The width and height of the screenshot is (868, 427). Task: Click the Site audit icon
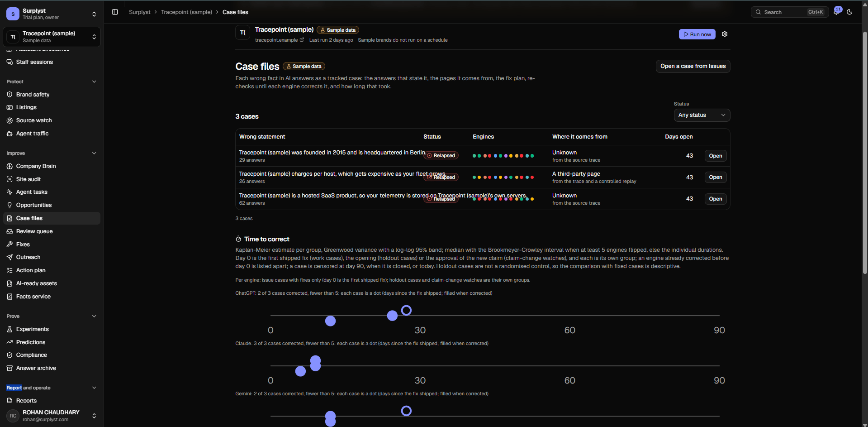pos(9,179)
